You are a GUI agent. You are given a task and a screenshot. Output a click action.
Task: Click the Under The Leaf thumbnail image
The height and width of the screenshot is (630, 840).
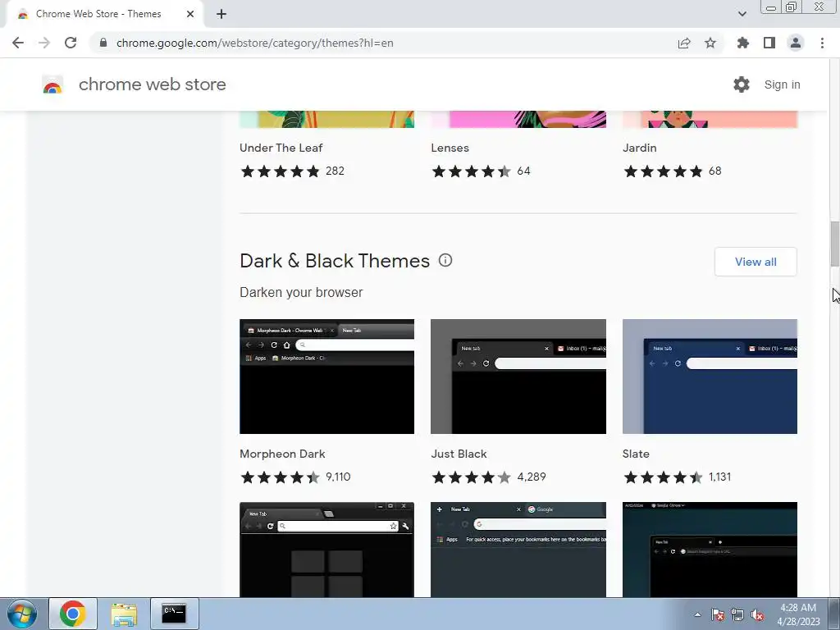[326, 119]
